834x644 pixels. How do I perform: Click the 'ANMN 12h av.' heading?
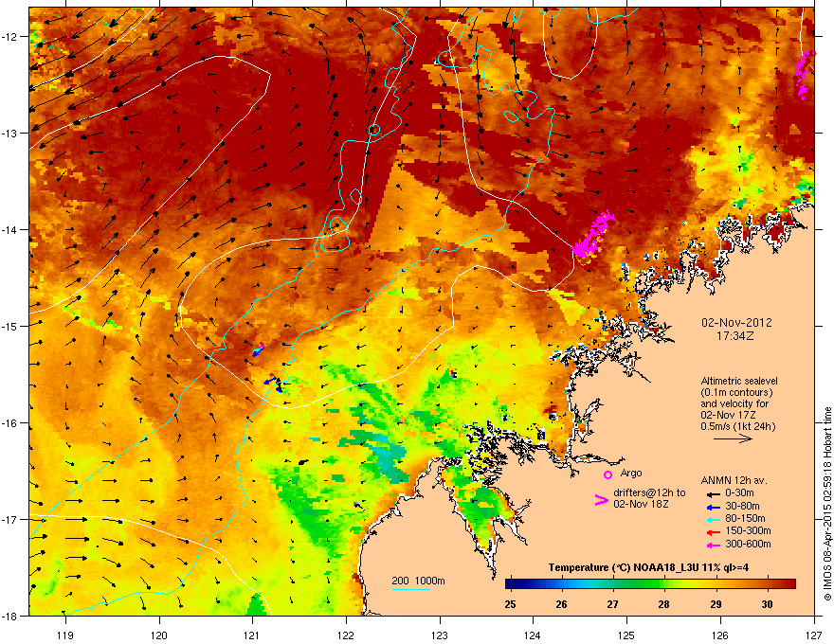[x=734, y=480]
